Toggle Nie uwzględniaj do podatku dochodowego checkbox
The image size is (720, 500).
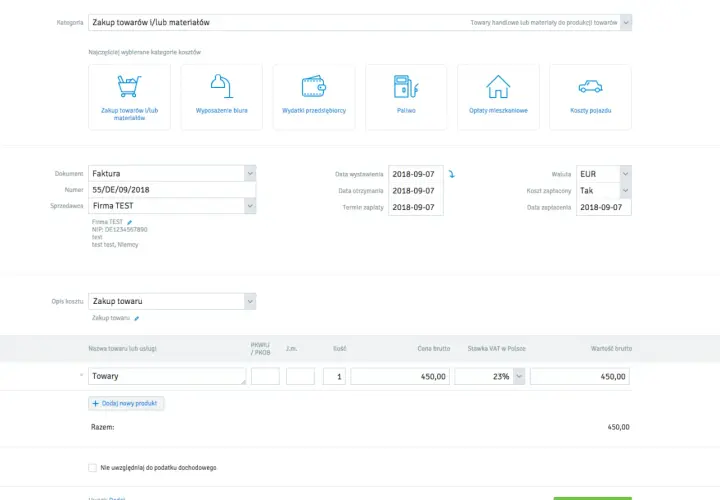click(x=93, y=467)
